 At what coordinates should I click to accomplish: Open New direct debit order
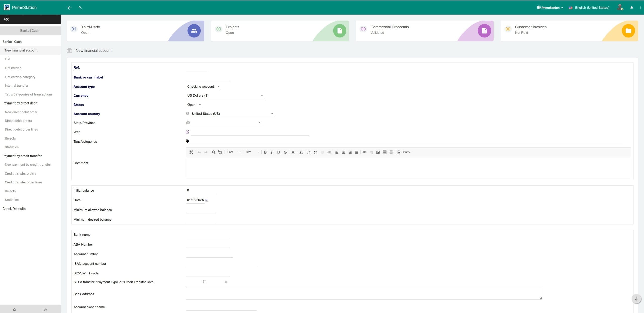tap(21, 112)
